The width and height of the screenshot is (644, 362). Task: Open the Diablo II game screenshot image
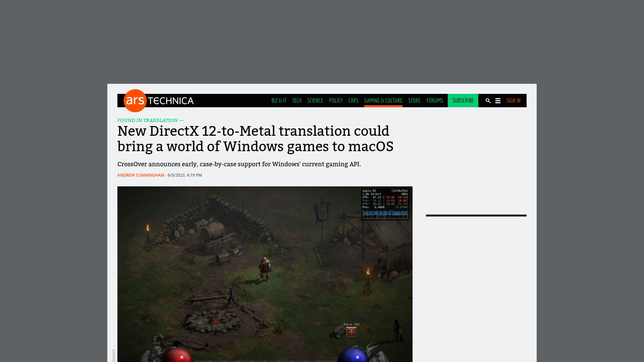pyautogui.click(x=265, y=274)
